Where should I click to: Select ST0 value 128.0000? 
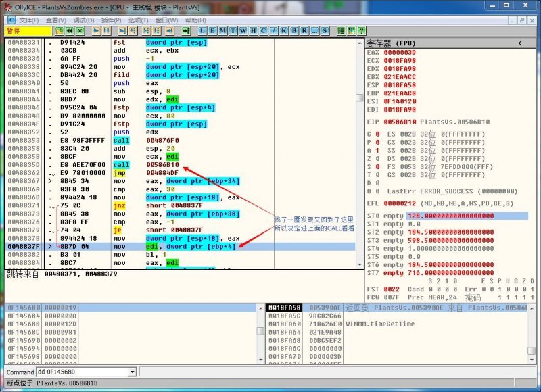[x=451, y=216]
